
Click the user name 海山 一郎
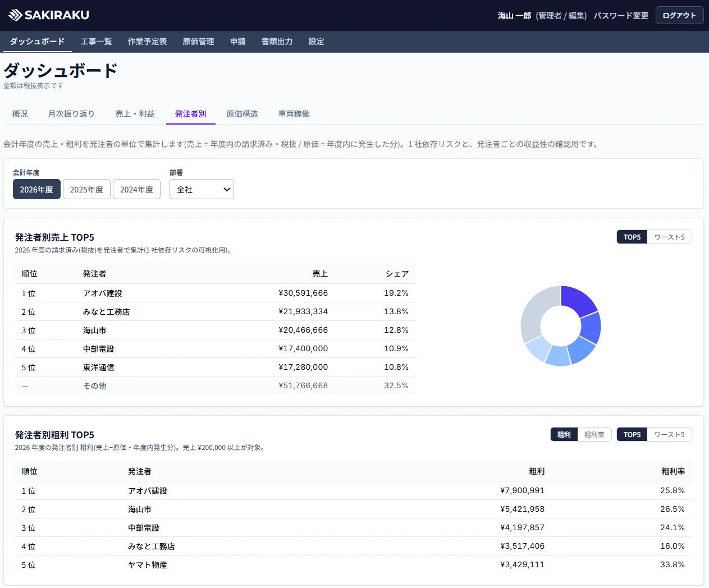tap(514, 16)
